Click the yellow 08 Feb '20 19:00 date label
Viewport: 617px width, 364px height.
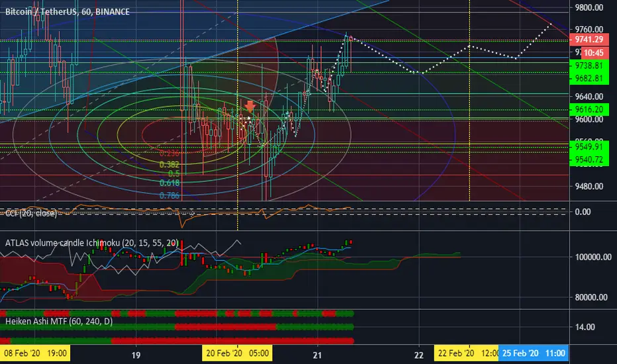[35, 353]
